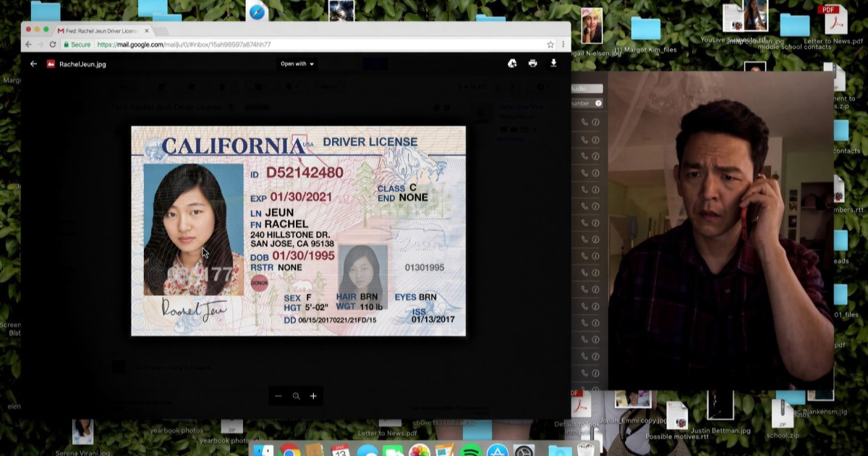868x456 pixels.
Task: Open a new Chrome tab
Action: pos(161,32)
